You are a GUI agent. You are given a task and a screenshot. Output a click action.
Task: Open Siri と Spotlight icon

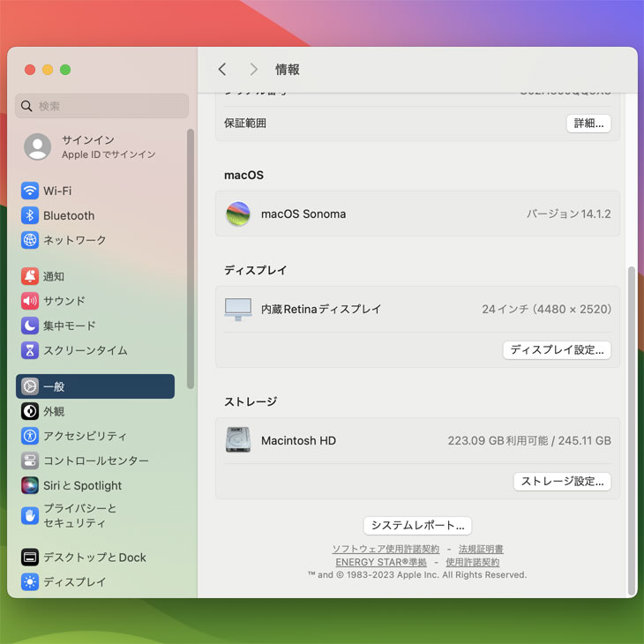coord(30,485)
